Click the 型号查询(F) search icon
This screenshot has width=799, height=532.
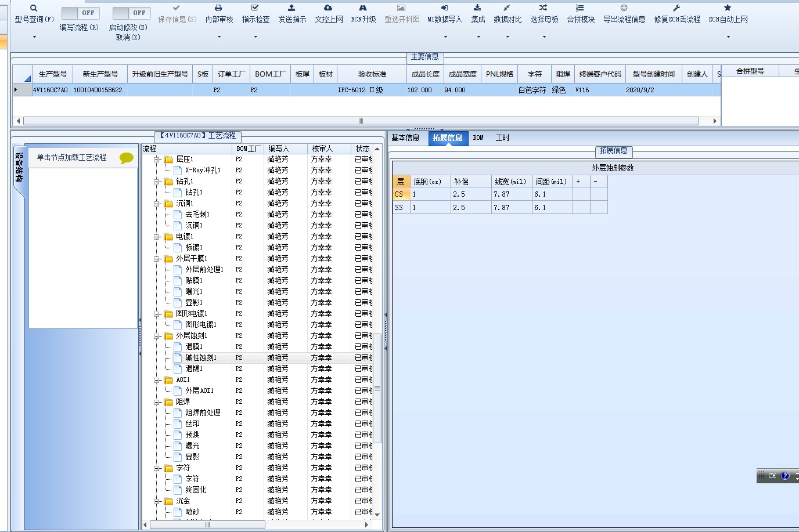click(34, 8)
